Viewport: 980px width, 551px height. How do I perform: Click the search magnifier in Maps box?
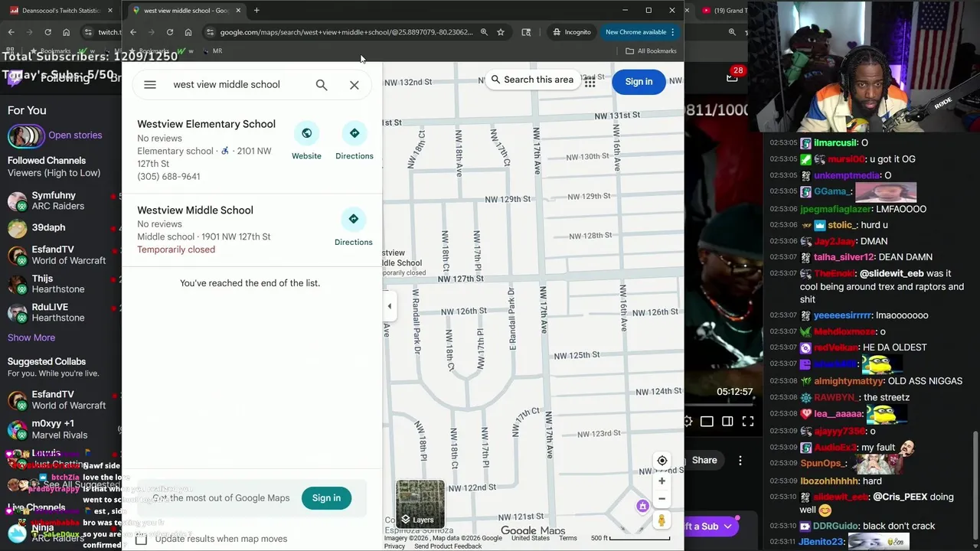click(x=322, y=85)
